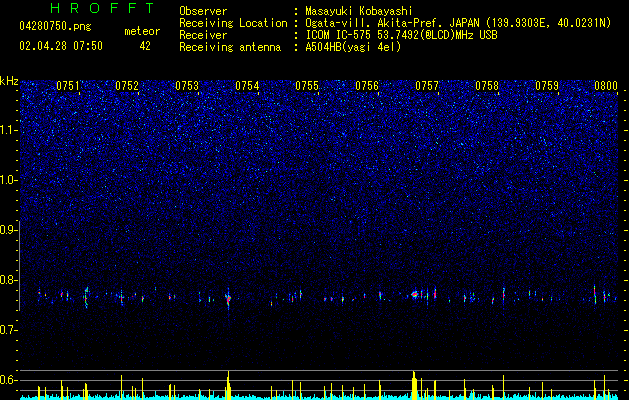Click the meteor echo just before 0754

coord(228,299)
